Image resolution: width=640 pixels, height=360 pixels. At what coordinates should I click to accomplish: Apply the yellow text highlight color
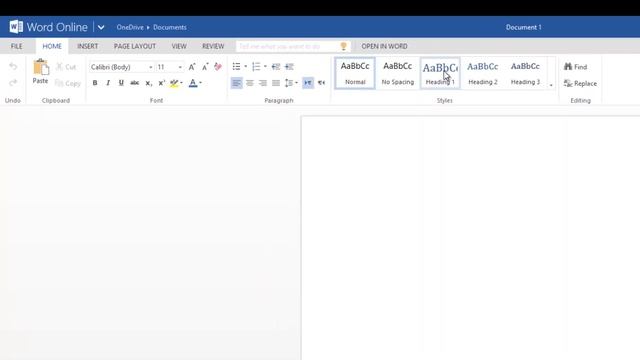point(174,83)
